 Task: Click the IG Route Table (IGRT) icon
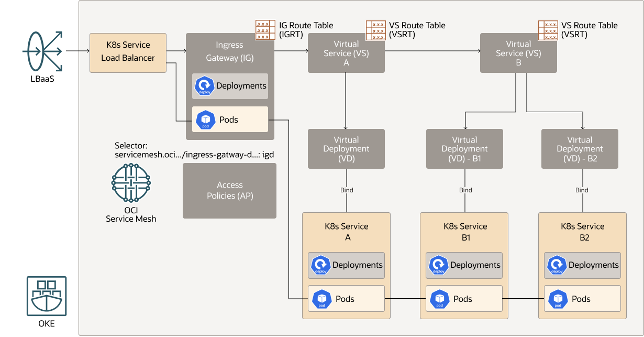(265, 30)
